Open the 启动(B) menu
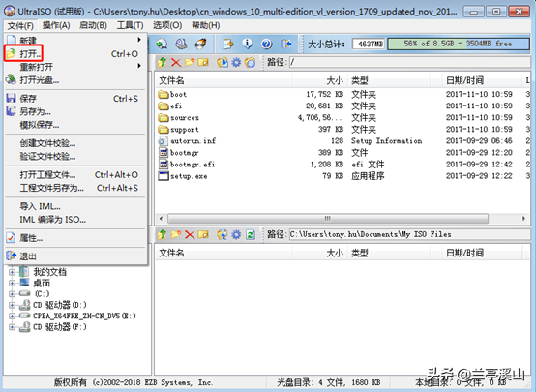The image size is (536, 392). [x=93, y=25]
